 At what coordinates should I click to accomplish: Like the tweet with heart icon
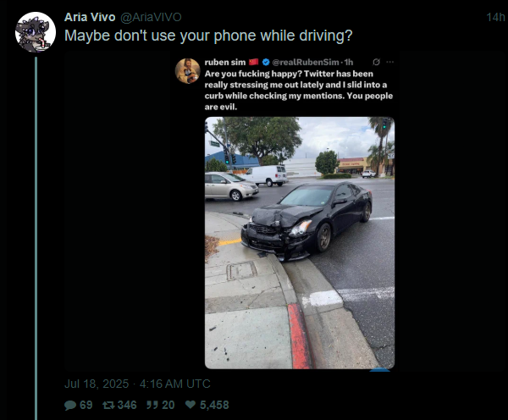point(190,405)
